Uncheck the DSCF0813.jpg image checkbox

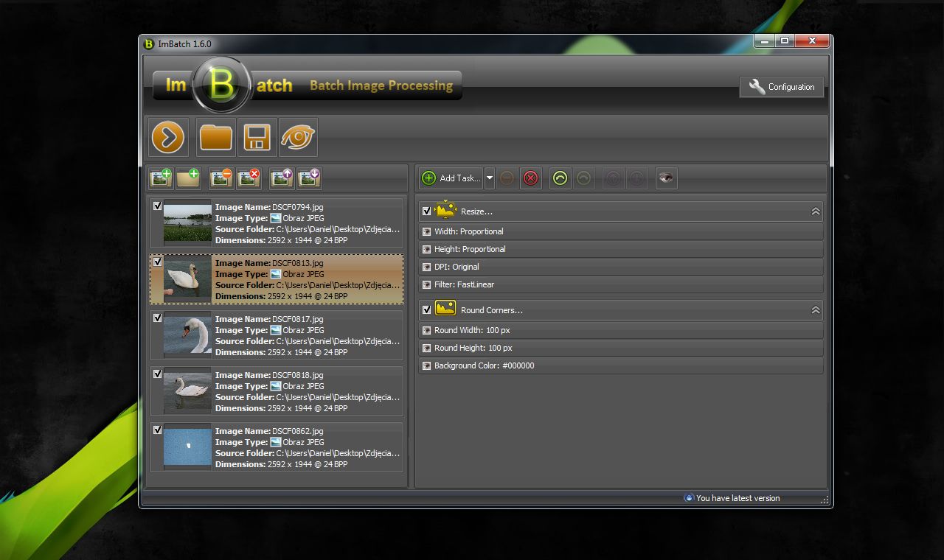(x=157, y=262)
